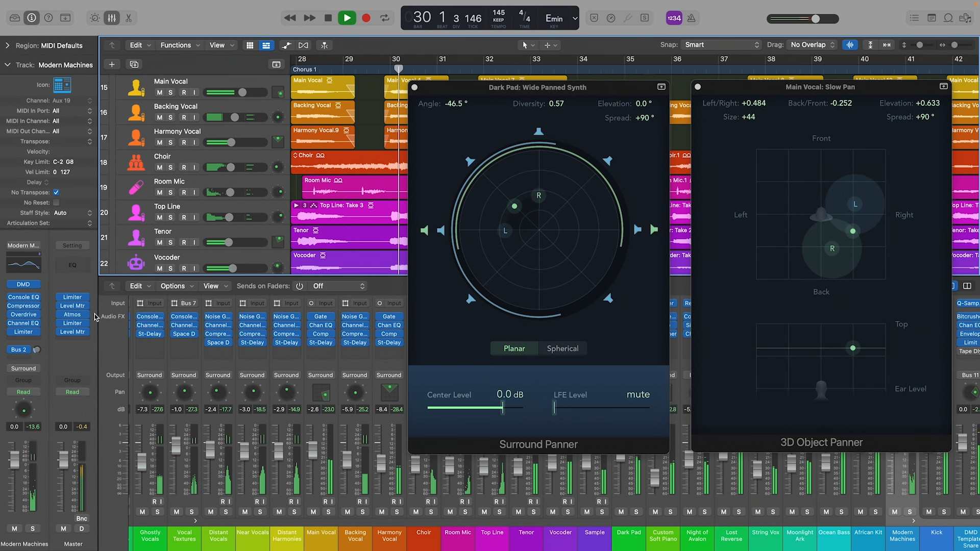Viewport: 980px width, 551px height.
Task: Open the Functions menu above the tracks
Action: click(x=176, y=45)
